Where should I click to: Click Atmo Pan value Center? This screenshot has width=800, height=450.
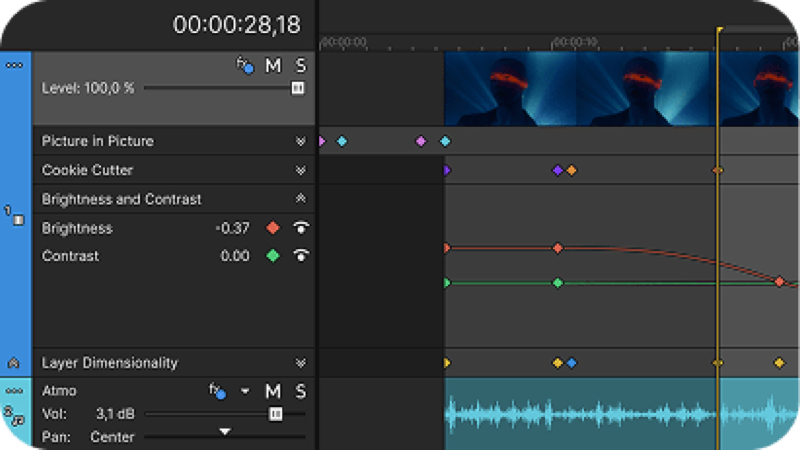pos(112,437)
